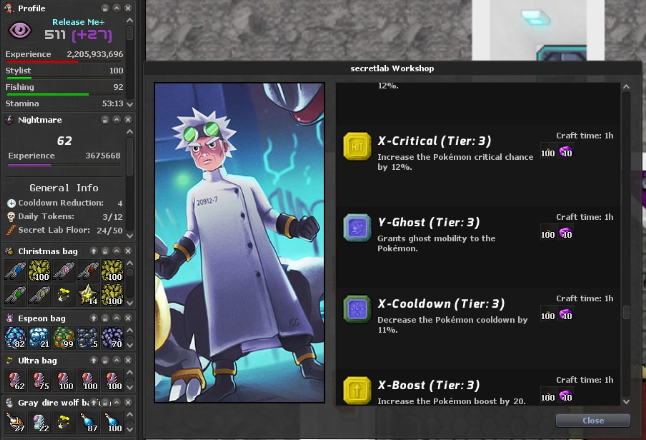646x440 pixels.
Task: Collapse the Espeon bag panel
Action: [x=117, y=318]
